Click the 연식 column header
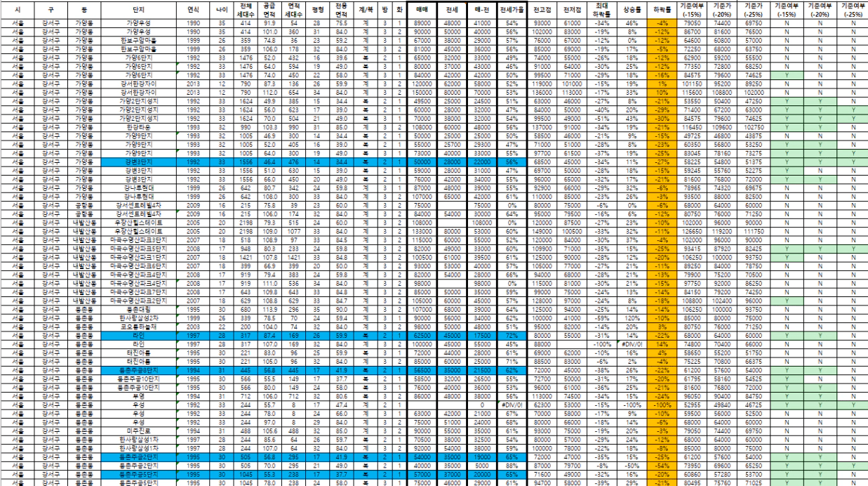The width and height of the screenshot is (868, 486). (194, 11)
